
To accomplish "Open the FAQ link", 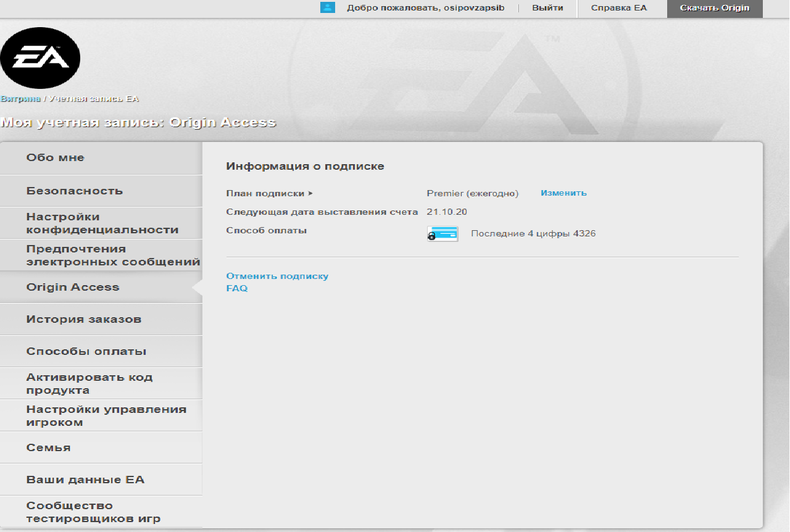I will 237,289.
